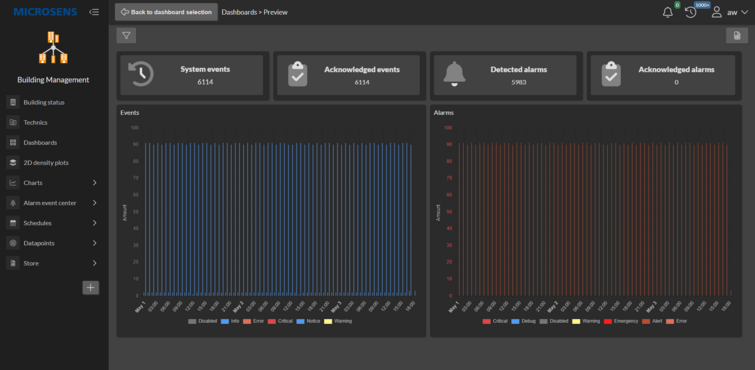Click the Acknowledged alarms value 0
The image size is (755, 370).
pyautogui.click(x=676, y=82)
